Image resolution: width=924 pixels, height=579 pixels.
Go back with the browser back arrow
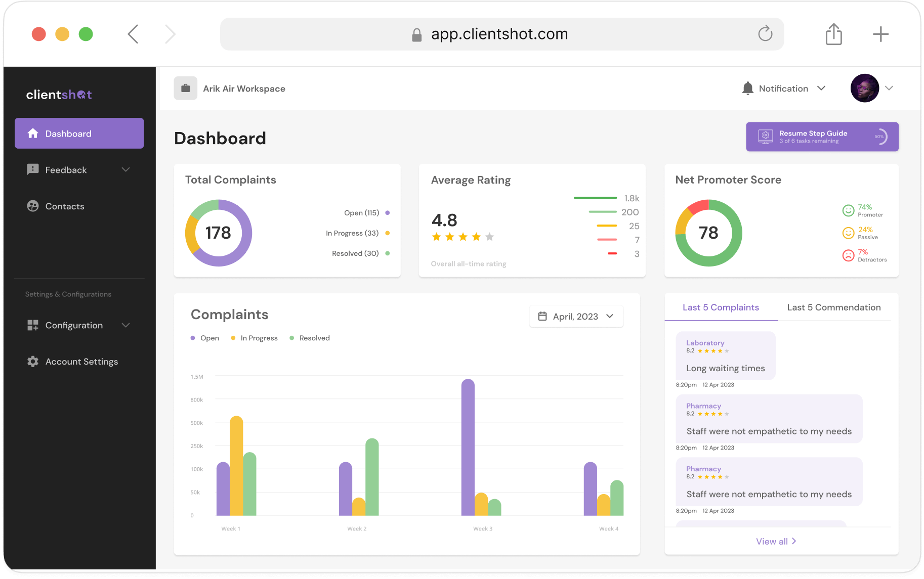click(x=133, y=34)
